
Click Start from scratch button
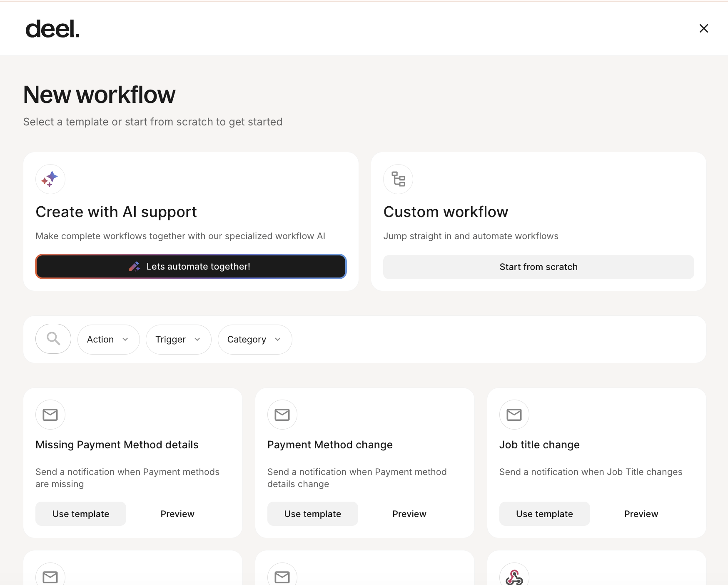click(x=539, y=267)
